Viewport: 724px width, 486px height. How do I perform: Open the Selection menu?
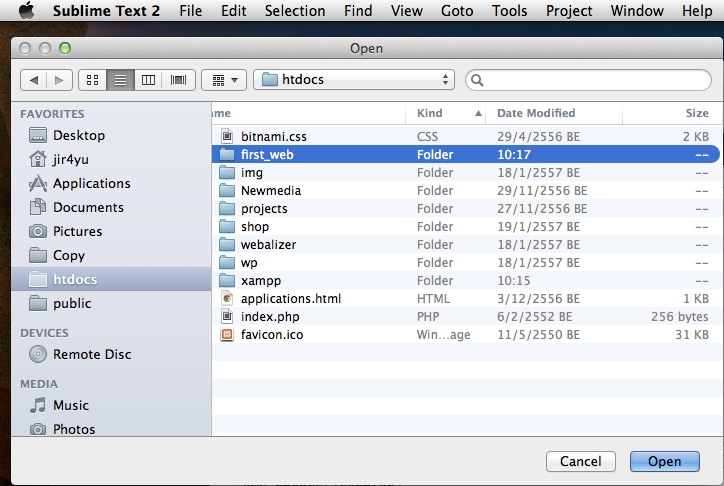295,11
